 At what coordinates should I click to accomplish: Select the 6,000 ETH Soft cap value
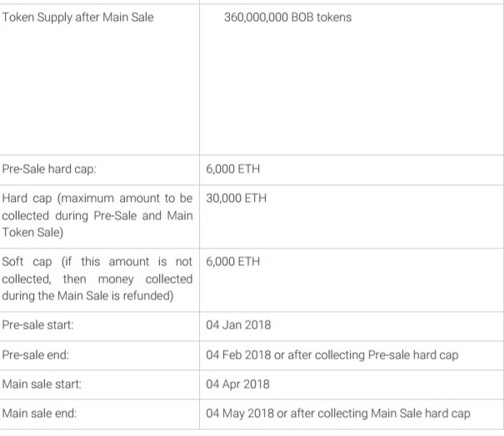(x=232, y=262)
